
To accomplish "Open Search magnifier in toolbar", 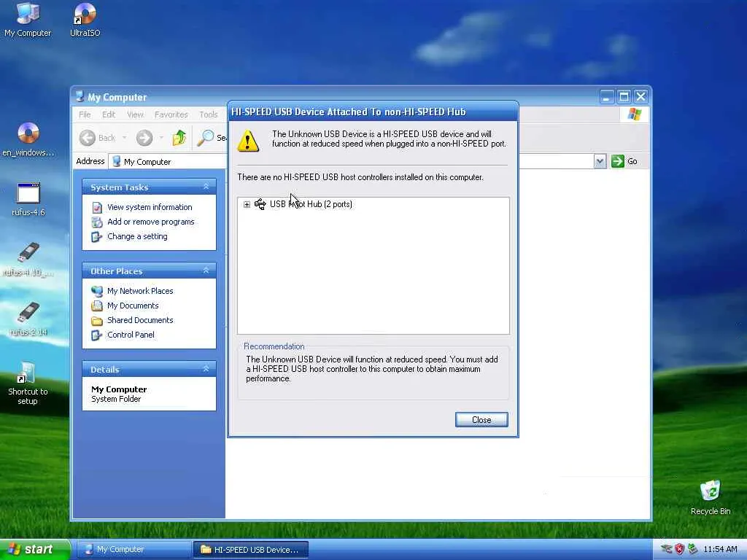I will 205,138.
